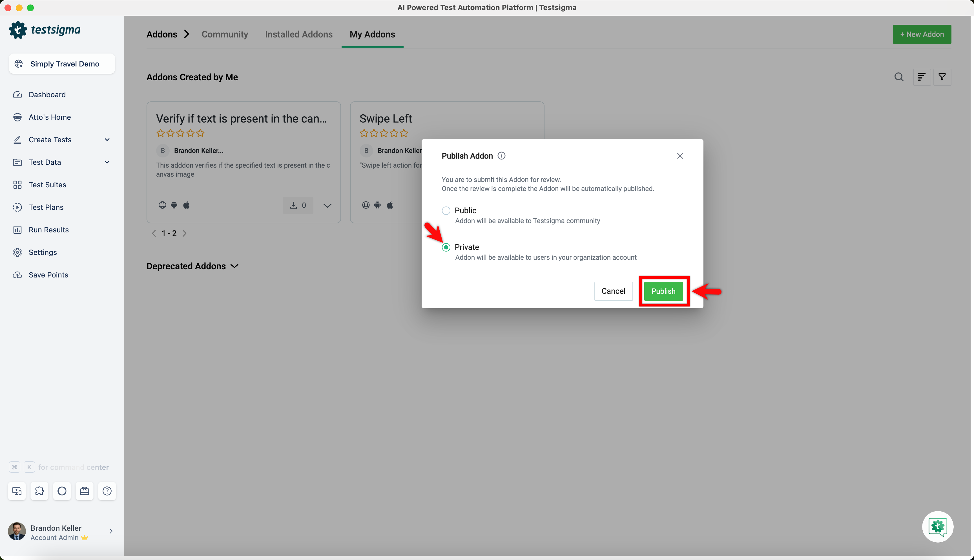Screen dimensions: 974x560
Task: Expand the Verify addon card details chevron
Action: [327, 205]
